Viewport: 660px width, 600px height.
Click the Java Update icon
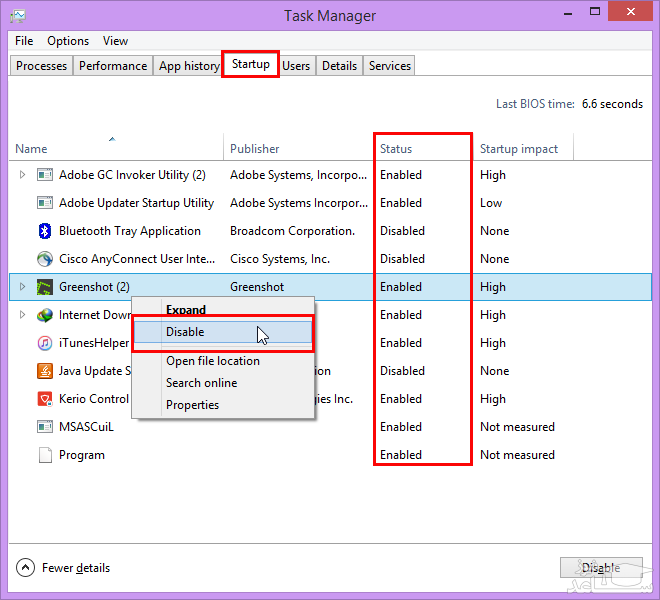tap(44, 371)
